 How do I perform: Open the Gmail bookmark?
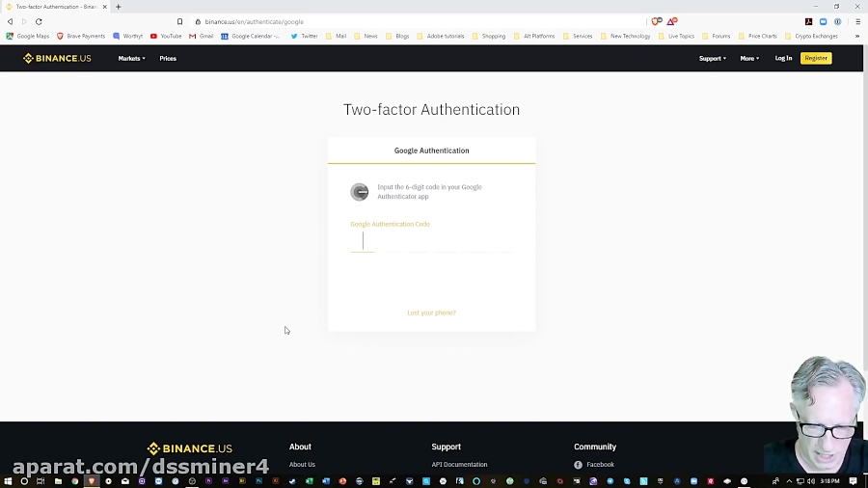coord(201,36)
